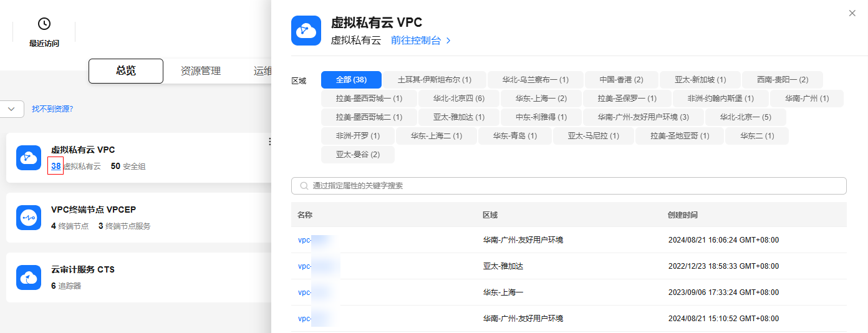Viewport: 868px width, 333px height.
Task: Click the 2022/12/23 18:58:33 creation time cell
Action: pyautogui.click(x=723, y=266)
